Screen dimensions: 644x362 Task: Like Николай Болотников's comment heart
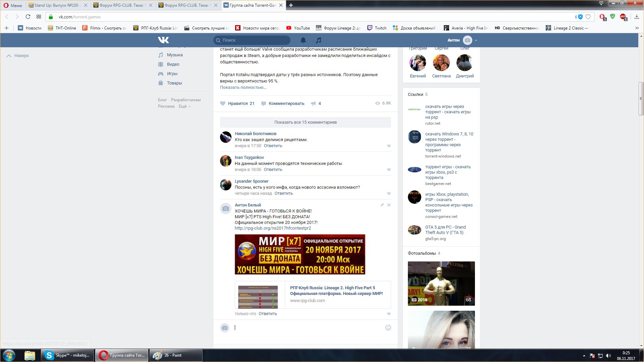click(x=389, y=146)
